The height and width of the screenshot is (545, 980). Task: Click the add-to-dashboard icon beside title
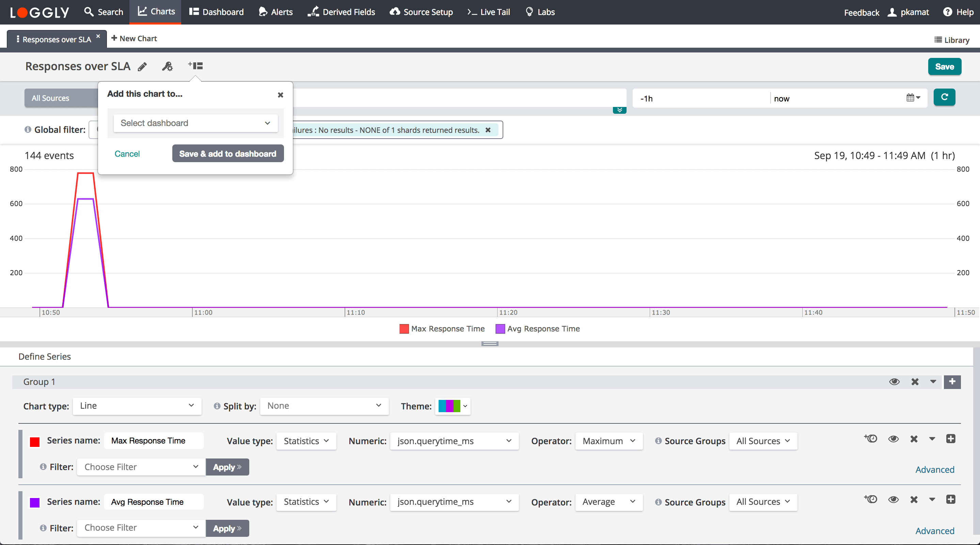(x=195, y=66)
